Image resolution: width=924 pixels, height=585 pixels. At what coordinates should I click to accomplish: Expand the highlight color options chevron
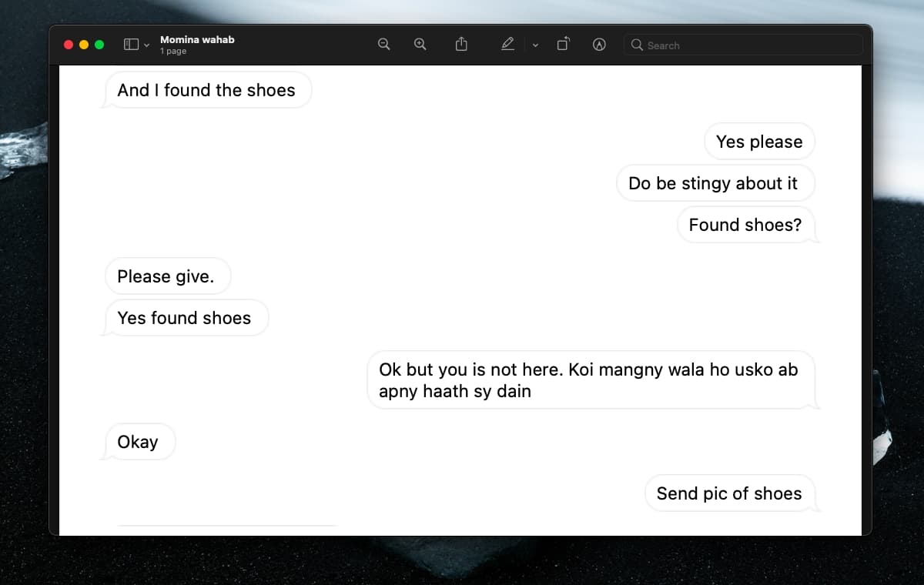[535, 45]
